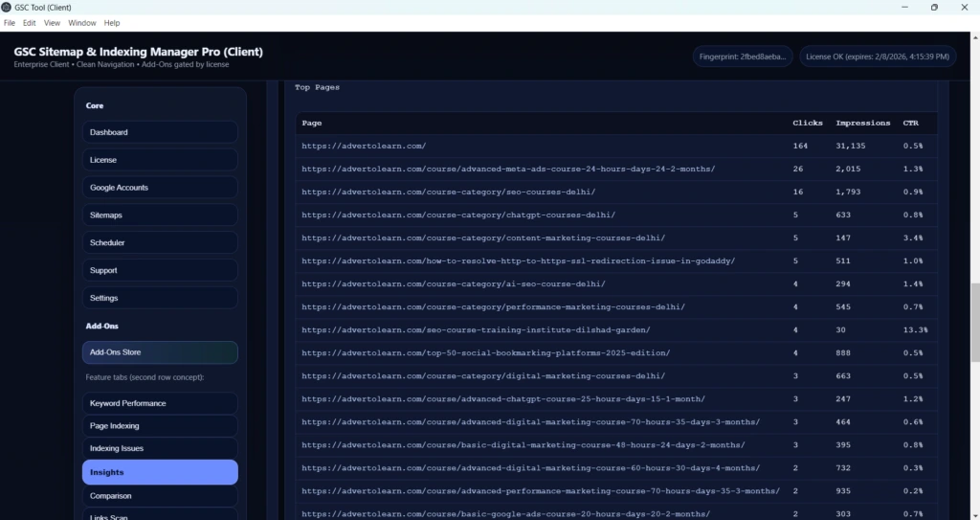The height and width of the screenshot is (520, 980).
Task: Click the 1,793 impressions value
Action: click(x=848, y=192)
